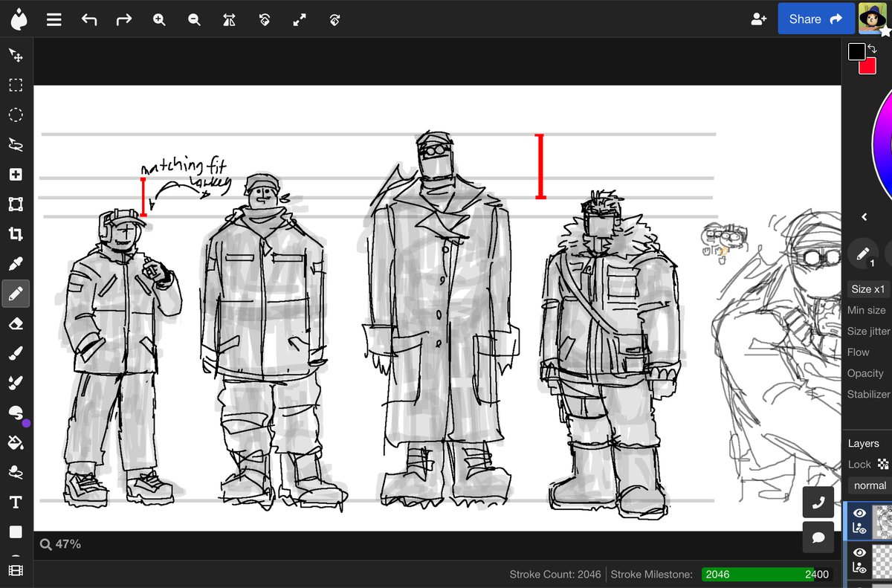Image resolution: width=892 pixels, height=588 pixels.
Task: Select the Brush tool
Action: [x=16, y=353]
